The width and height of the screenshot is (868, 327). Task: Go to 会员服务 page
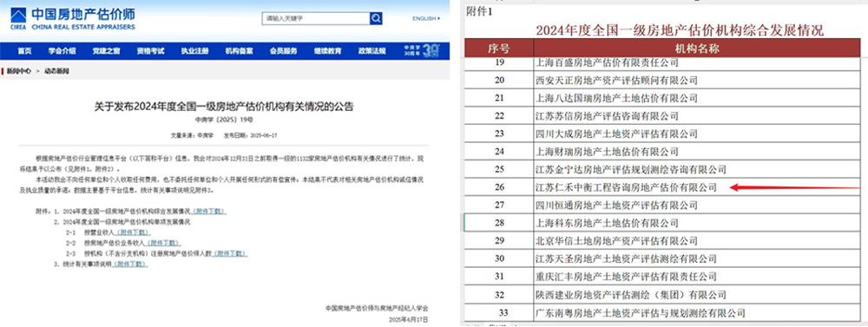point(284,51)
